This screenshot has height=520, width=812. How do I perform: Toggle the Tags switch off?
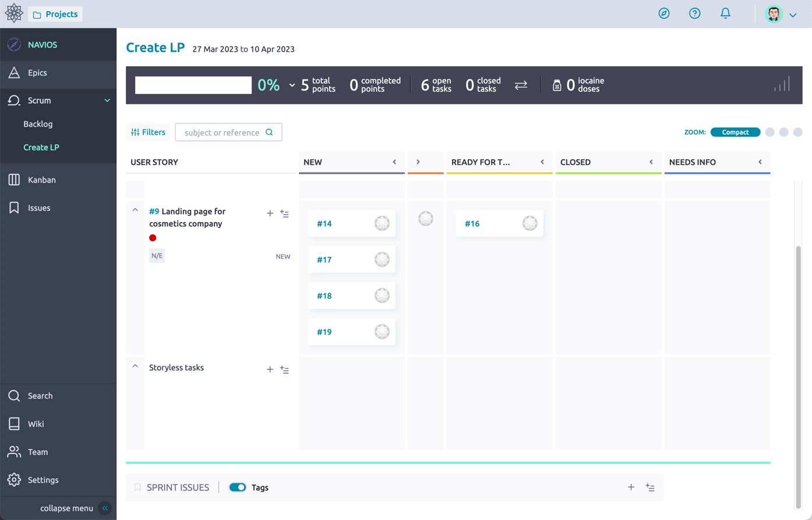coord(238,487)
